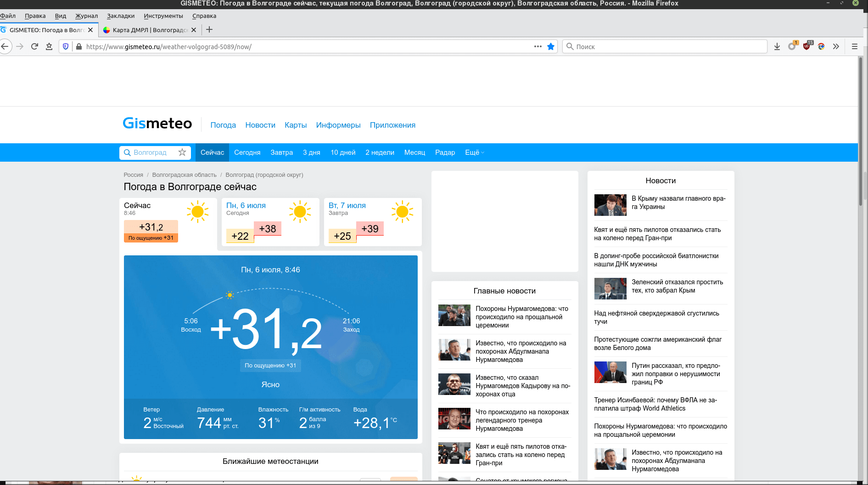Open page actions three-dot menu in address bar
Image resolution: width=868 pixels, height=485 pixels.
pyautogui.click(x=538, y=46)
